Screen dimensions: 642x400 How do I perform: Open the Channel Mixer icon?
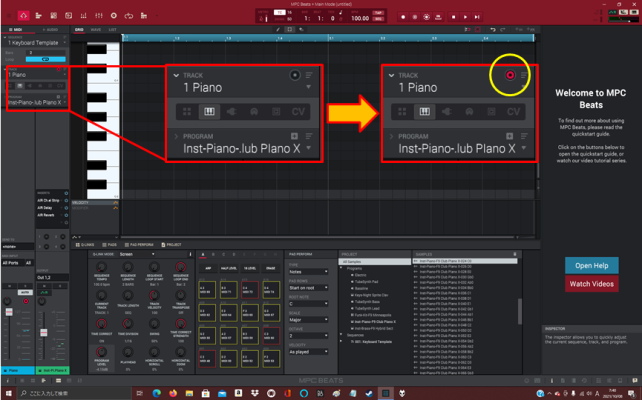tap(99, 16)
